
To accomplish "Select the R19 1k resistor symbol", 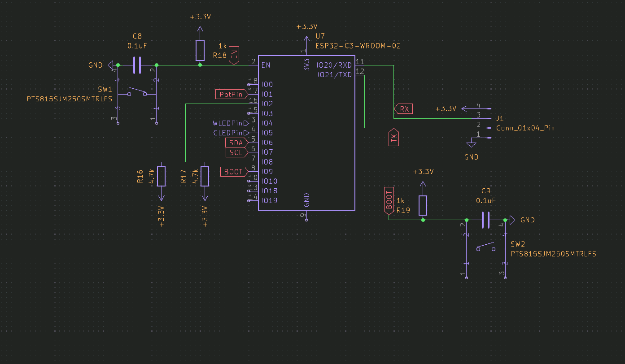I will pos(423,206).
